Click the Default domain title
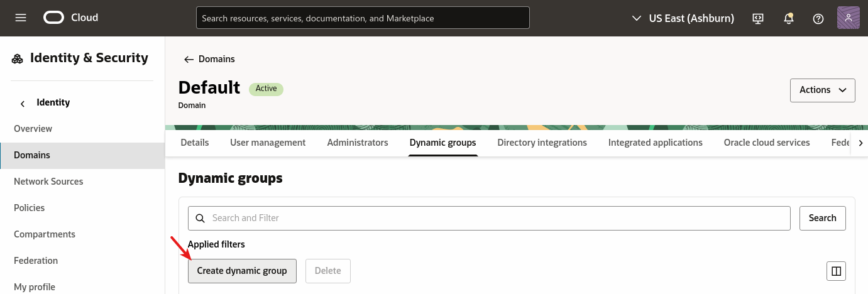The width and height of the screenshot is (868, 294). pos(209,87)
